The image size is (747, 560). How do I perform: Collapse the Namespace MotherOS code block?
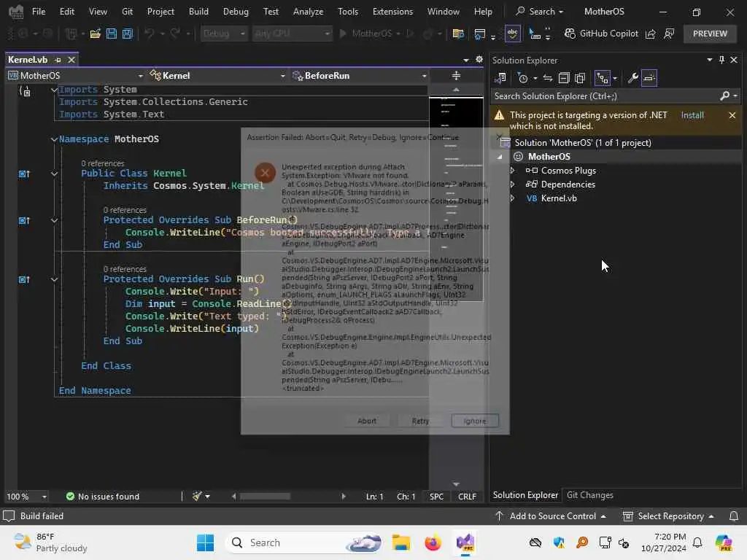[54, 139]
